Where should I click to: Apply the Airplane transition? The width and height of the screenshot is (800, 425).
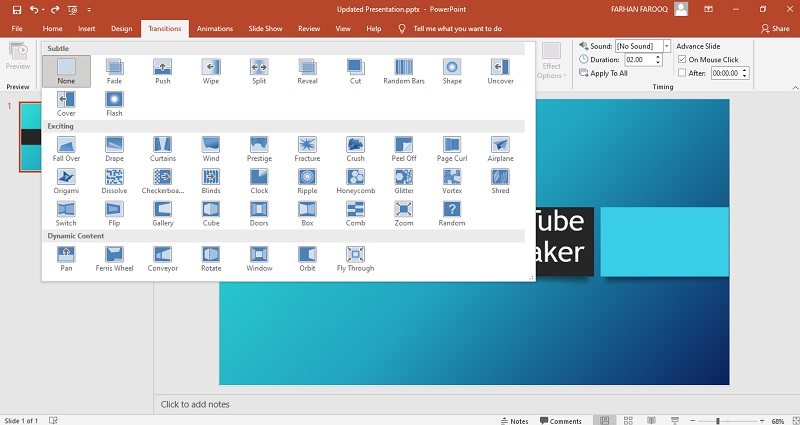(500, 149)
